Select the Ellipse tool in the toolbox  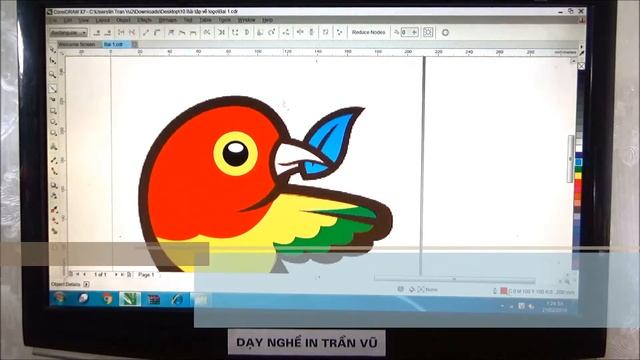click(53, 122)
